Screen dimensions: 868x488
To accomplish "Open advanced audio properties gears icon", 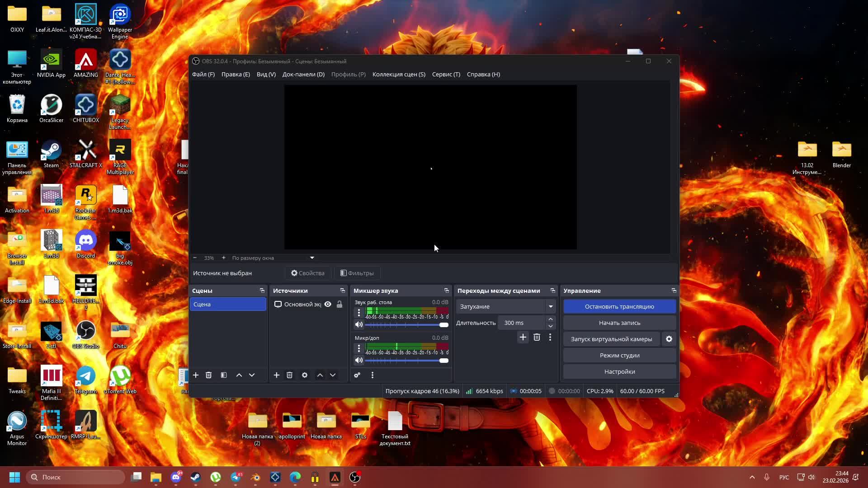I will [x=357, y=375].
